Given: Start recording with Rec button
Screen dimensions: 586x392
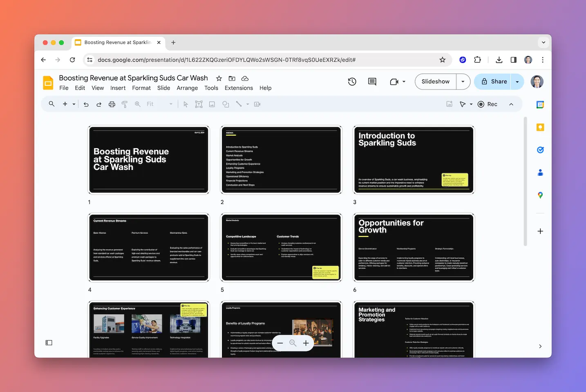Looking at the screenshot, I should tap(488, 104).
